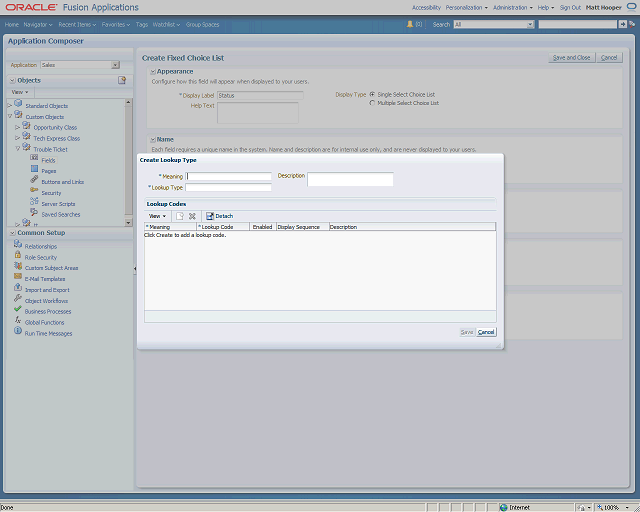
Task: Click the Tech Express Class object icon
Action: tap(27, 136)
